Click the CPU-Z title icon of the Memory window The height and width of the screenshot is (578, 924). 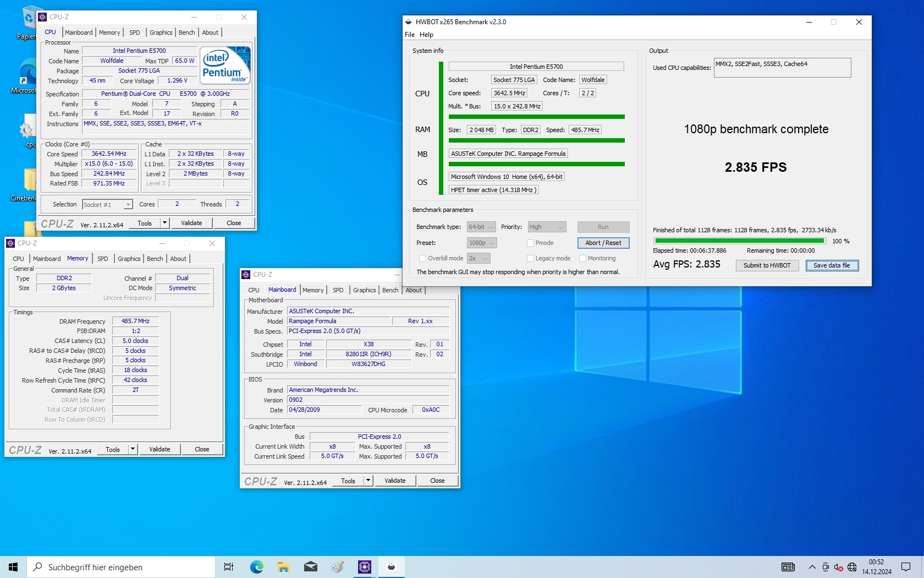[10, 243]
